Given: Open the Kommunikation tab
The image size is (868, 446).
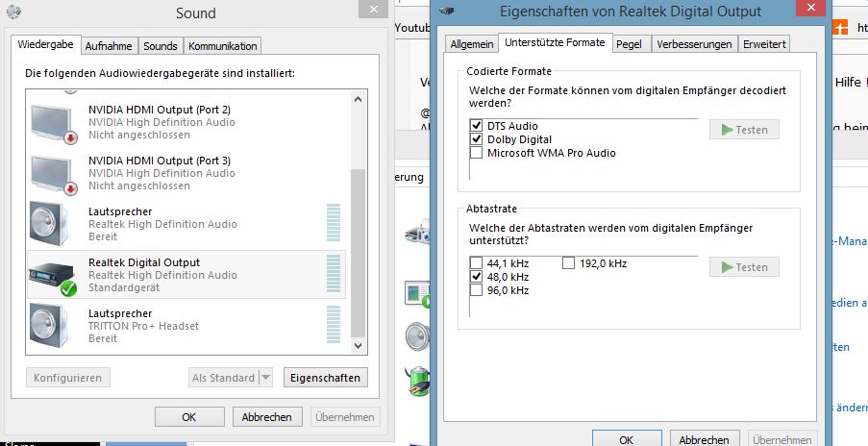Looking at the screenshot, I should click(223, 46).
